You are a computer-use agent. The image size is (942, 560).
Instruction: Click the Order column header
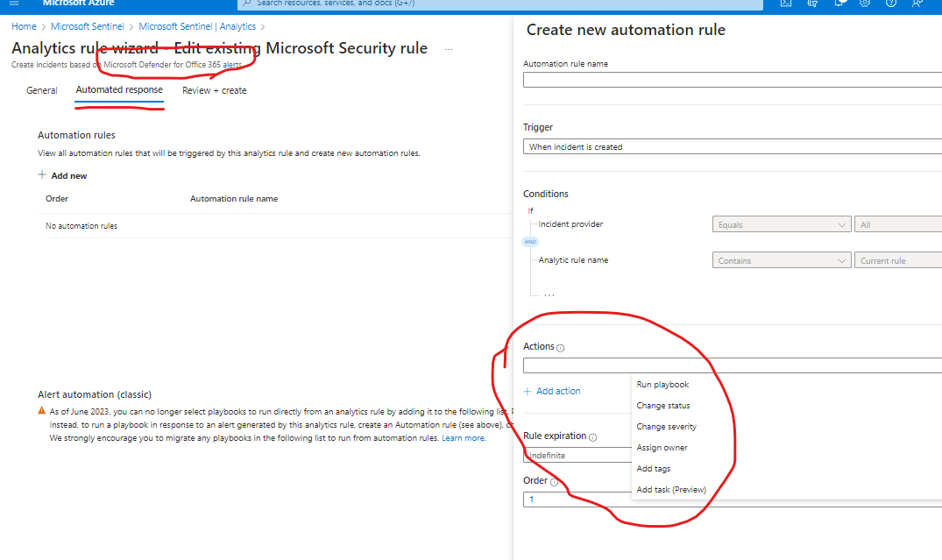click(57, 198)
